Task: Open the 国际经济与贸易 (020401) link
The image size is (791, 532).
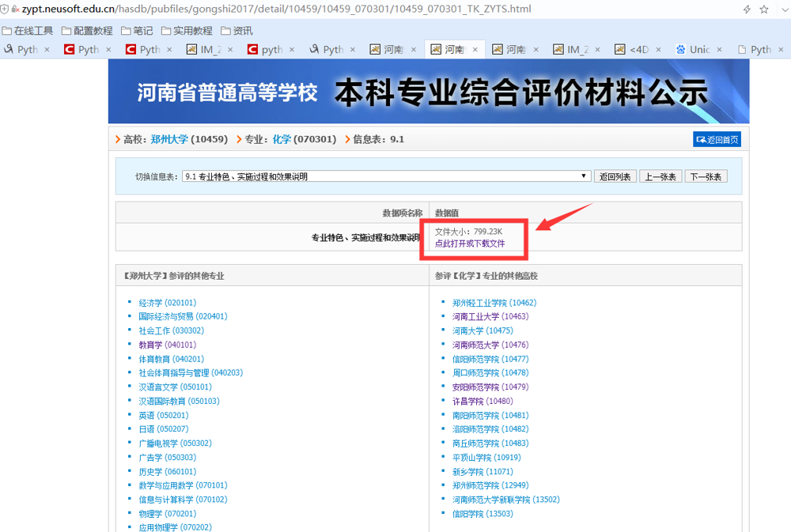Action: pos(184,316)
